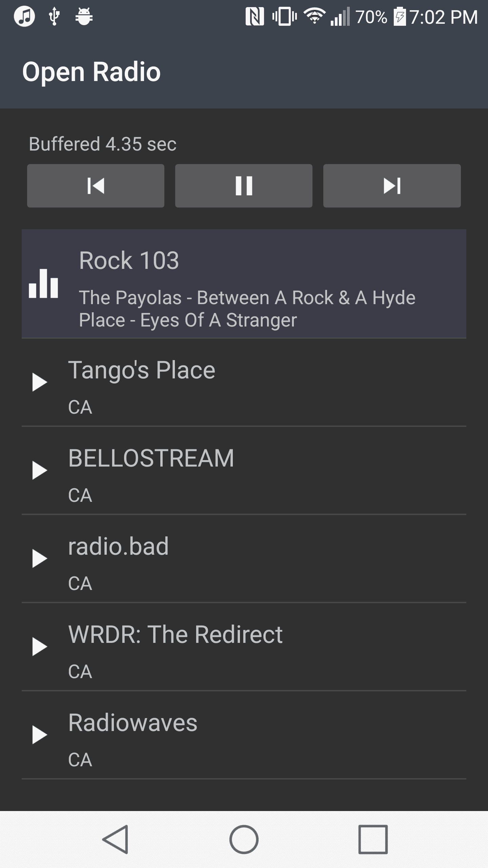Select the radio.bad station name
Viewport: 488px width, 868px height.
pos(118,546)
